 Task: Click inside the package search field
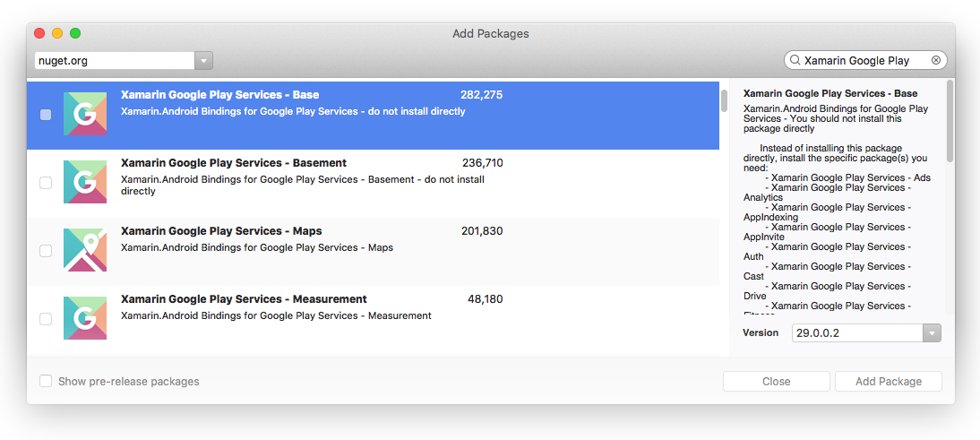pyautogui.click(x=860, y=61)
